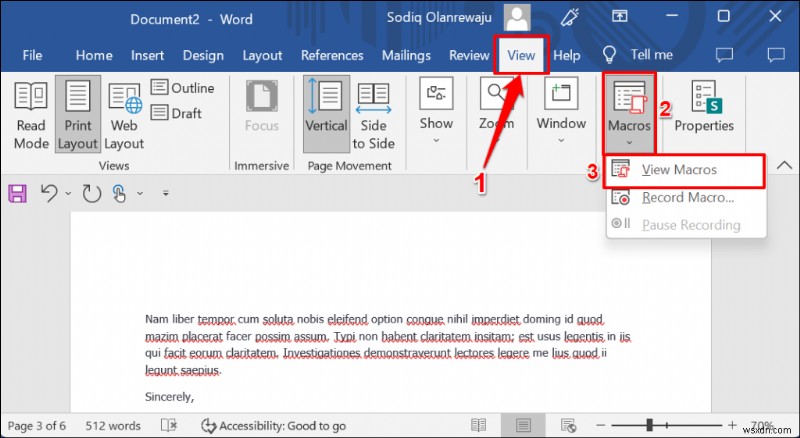Switch to Read Mode from status bar

pos(479,425)
